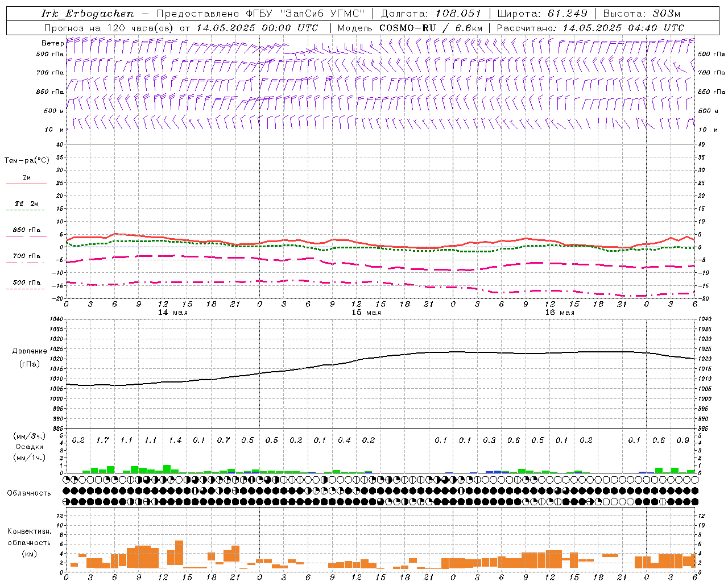
Task: Click the 1040 tick on the left pressure axis
Action: click(x=57, y=319)
